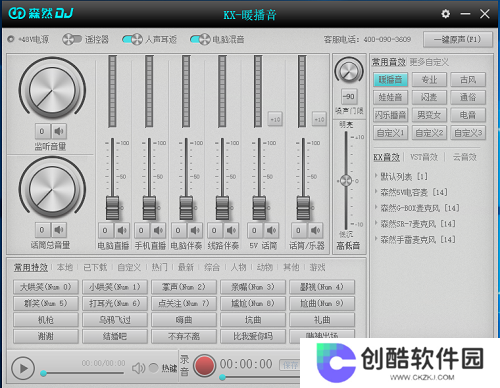Play the 比我爱你吗 sound effect
500x388 pixels.
pyautogui.click(x=253, y=336)
